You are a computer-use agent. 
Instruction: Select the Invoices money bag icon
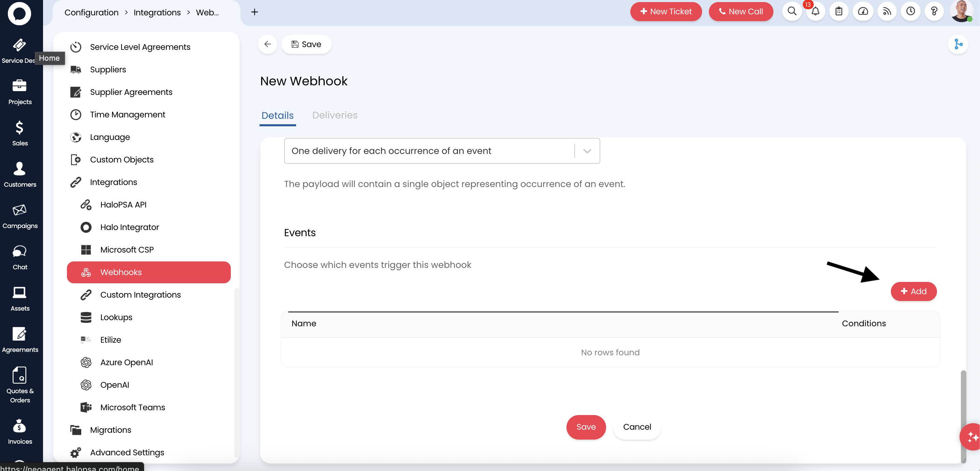point(19,426)
